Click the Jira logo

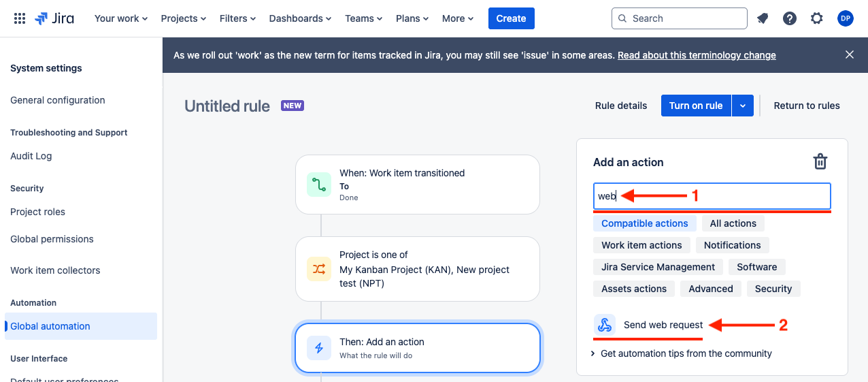54,18
